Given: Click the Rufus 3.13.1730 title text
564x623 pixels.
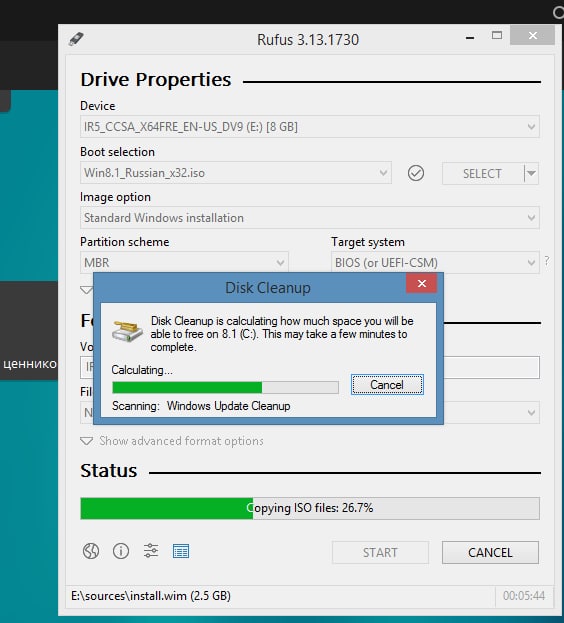Looking at the screenshot, I should pyautogui.click(x=308, y=40).
